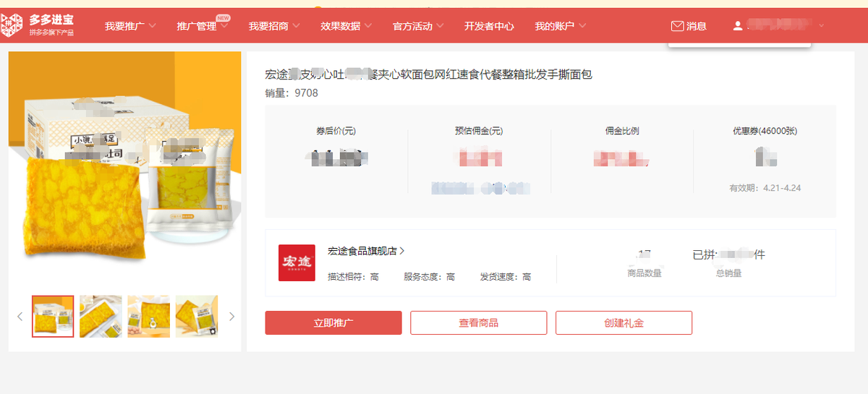
Task: Open the 我要推广 menu
Action: (x=130, y=26)
